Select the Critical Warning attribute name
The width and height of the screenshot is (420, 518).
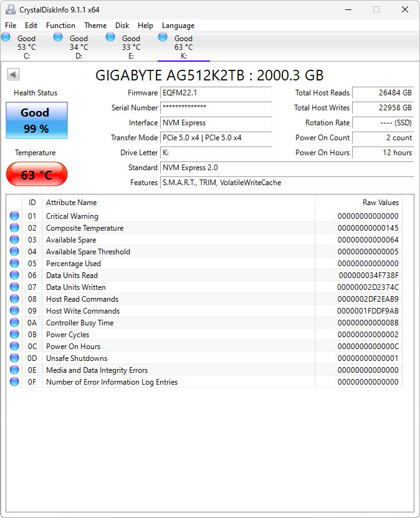pos(72,216)
